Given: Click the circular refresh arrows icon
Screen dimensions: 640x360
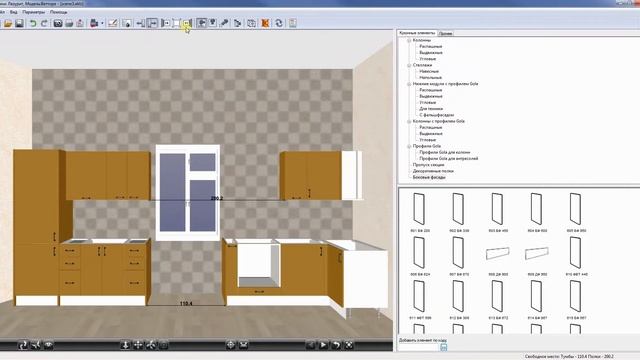Looking at the screenshot, I should click(279, 23).
